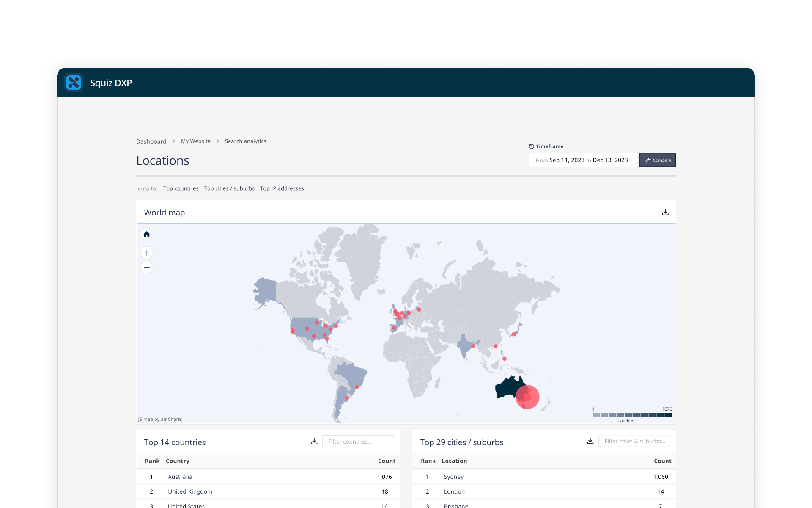Click the searches color scale legend
Image resolution: width=812 pixels, height=508 pixels.
click(x=632, y=415)
